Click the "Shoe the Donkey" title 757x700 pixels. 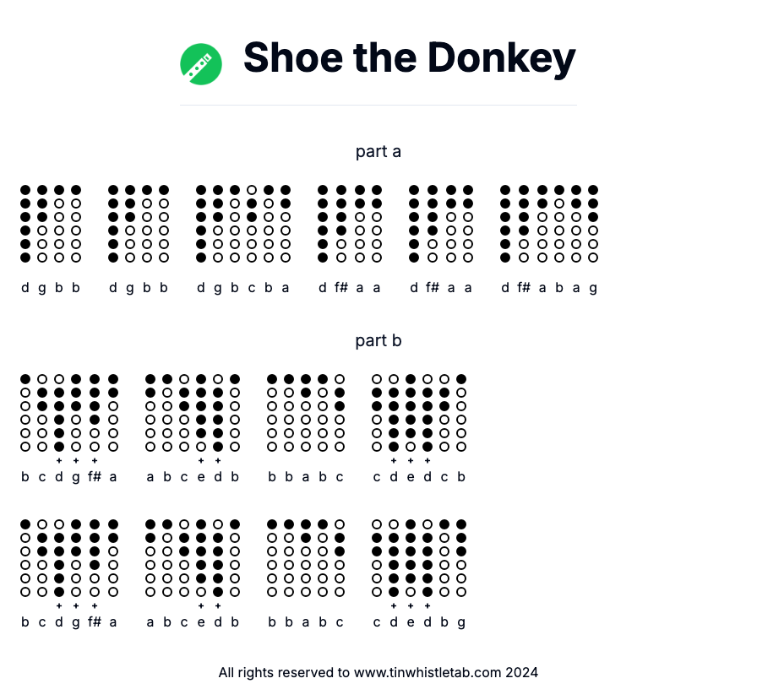(x=409, y=58)
